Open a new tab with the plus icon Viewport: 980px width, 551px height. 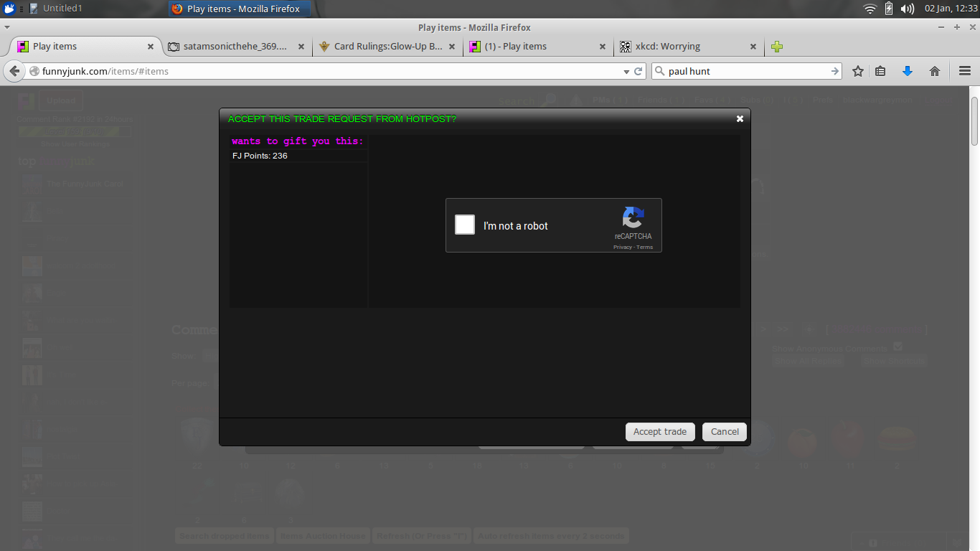click(777, 47)
